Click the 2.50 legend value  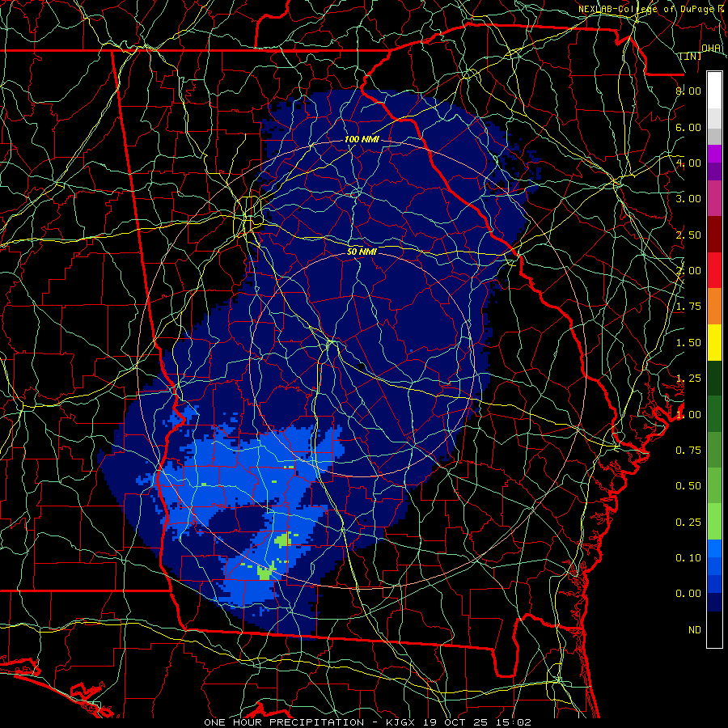688,235
